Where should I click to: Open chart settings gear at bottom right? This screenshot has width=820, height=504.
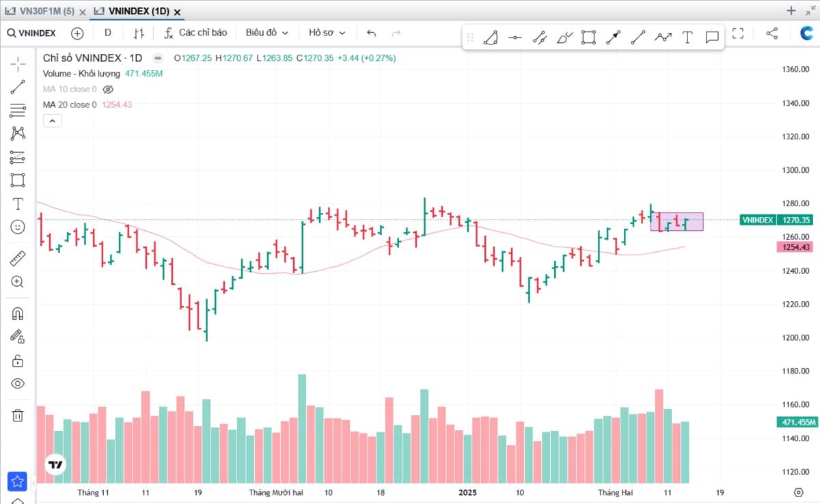(798, 492)
